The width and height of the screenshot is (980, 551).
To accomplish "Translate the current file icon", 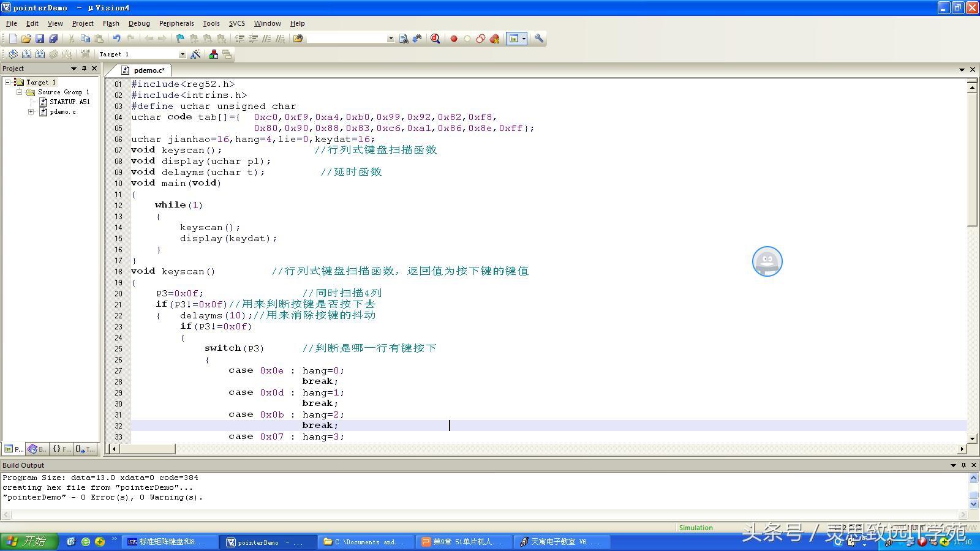I will (x=13, y=54).
